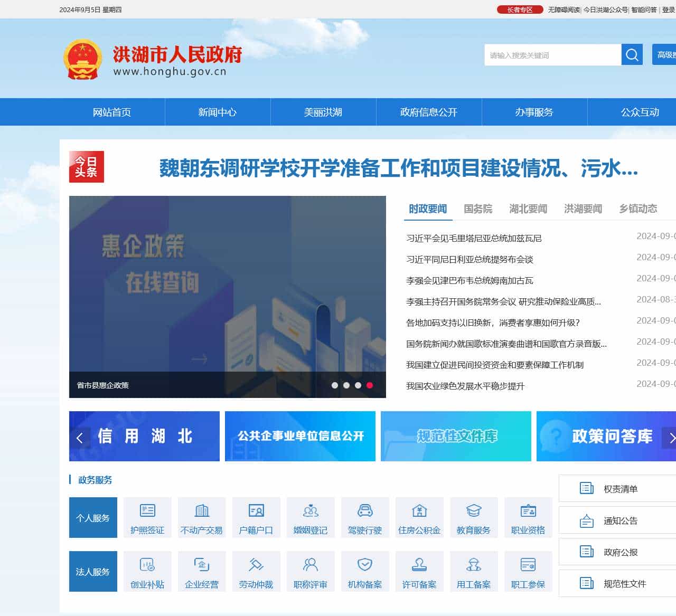676x616 pixels.
Task: Go to previous banner via left arrow
Action: [x=80, y=437]
